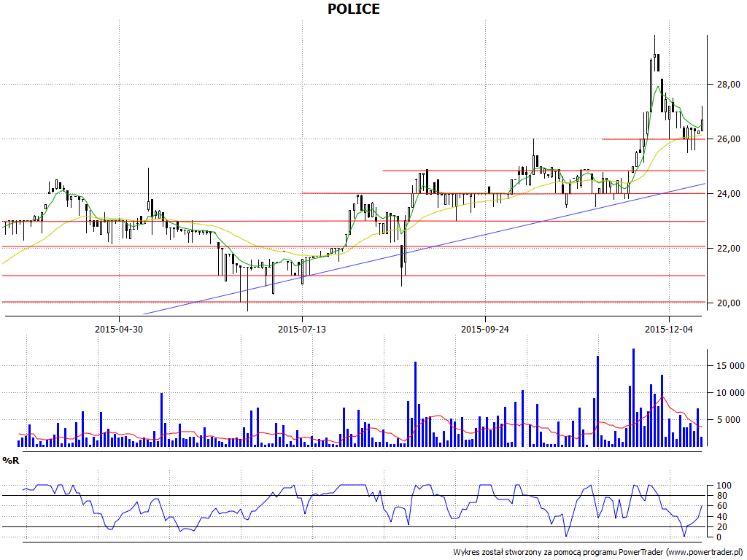Click the 28,00 price axis label
The image size is (747, 560).
[729, 85]
